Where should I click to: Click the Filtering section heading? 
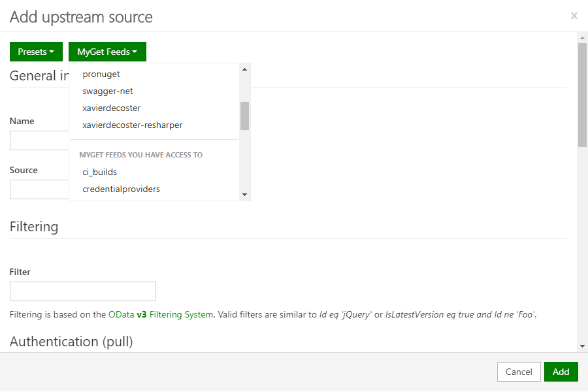[x=34, y=227]
